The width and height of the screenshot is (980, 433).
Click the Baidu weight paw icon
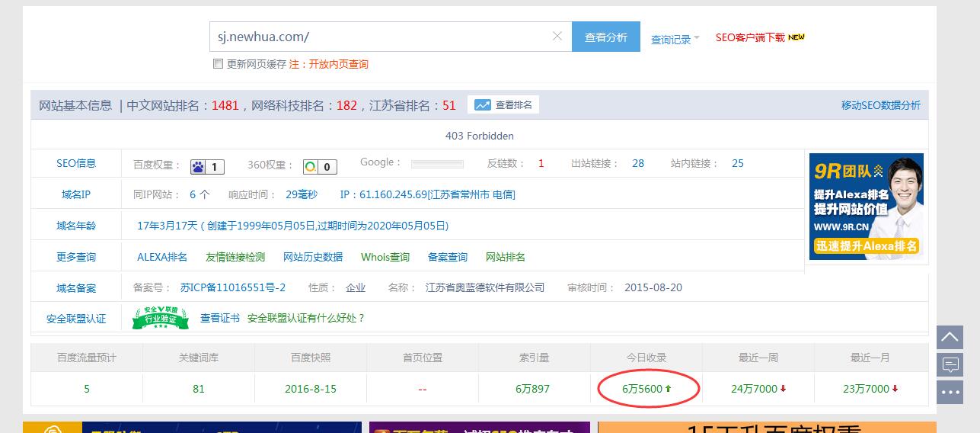(x=198, y=167)
